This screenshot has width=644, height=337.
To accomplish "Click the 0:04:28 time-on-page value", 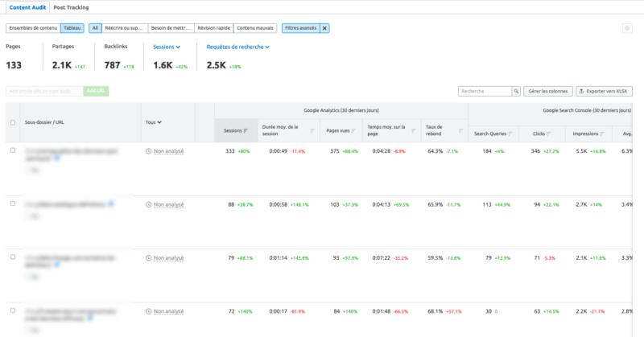I will tap(381, 151).
